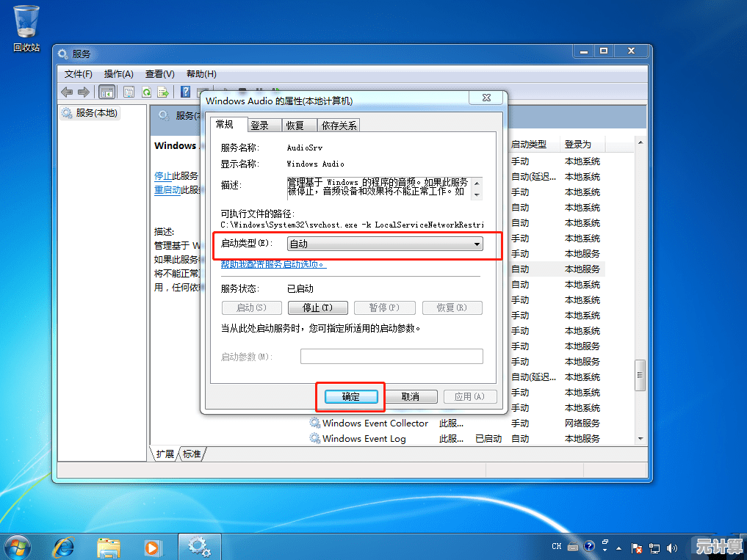This screenshot has width=747, height=560.
Task: Click the Export List toolbar icon
Action: click(x=164, y=92)
